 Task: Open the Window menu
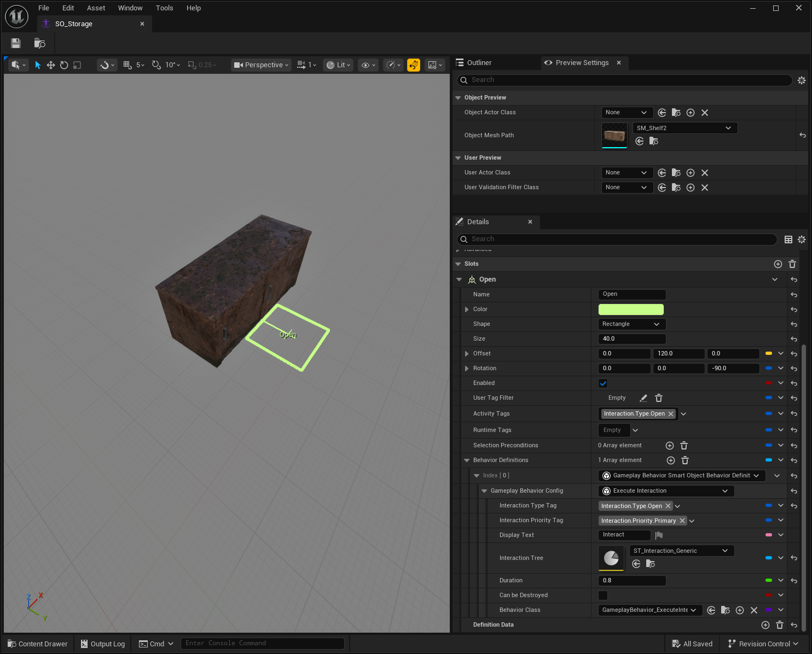(130, 8)
